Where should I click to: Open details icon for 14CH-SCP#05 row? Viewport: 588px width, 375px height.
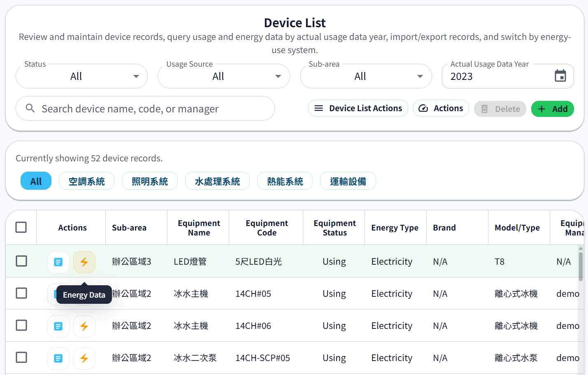(58, 359)
